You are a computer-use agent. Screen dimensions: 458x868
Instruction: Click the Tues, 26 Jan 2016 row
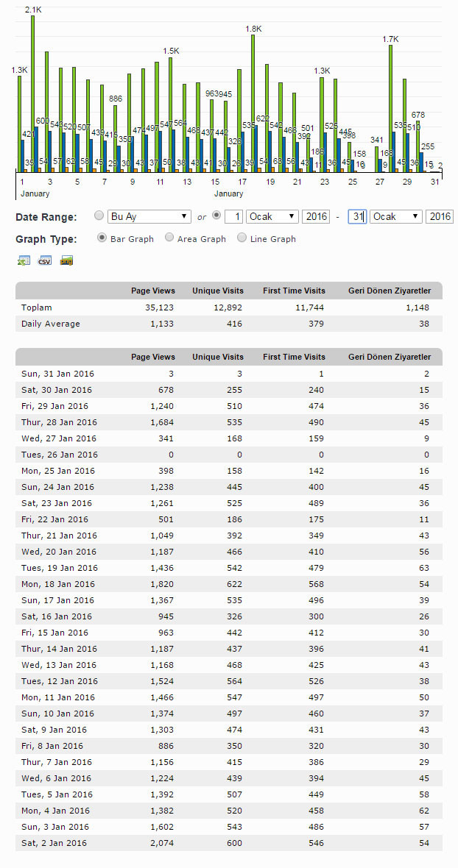(229, 455)
